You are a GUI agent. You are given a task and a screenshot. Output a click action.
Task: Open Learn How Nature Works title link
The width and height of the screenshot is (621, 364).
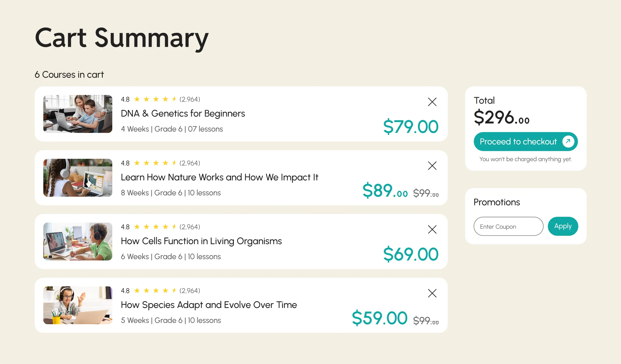coord(219,177)
